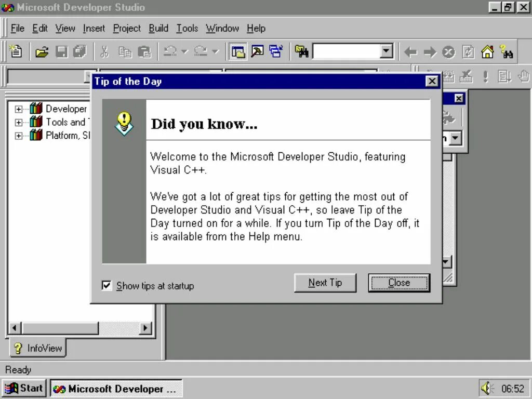Click the Refresh page icon
This screenshot has height=399, width=532.
coord(468,52)
